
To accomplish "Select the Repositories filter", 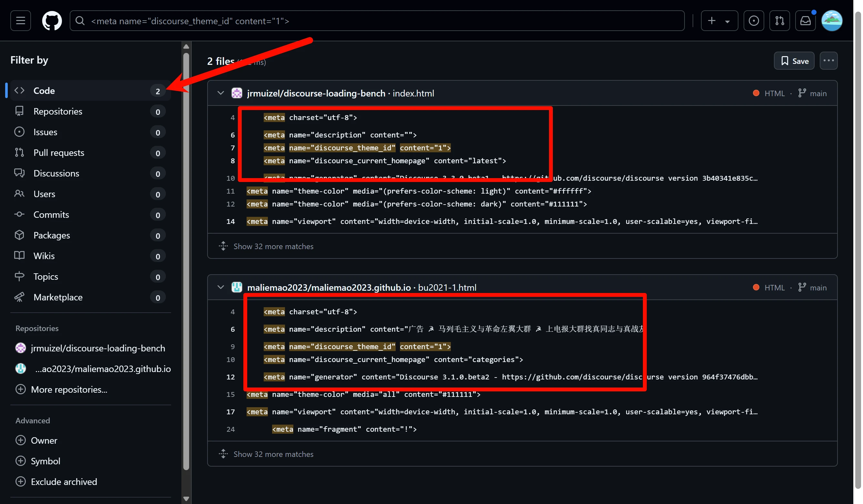I will tap(57, 111).
